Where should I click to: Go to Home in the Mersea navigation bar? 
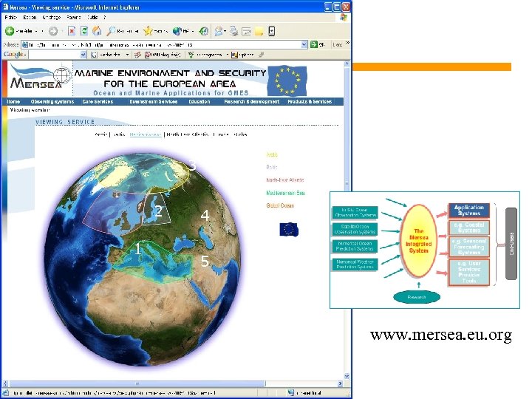(x=13, y=102)
